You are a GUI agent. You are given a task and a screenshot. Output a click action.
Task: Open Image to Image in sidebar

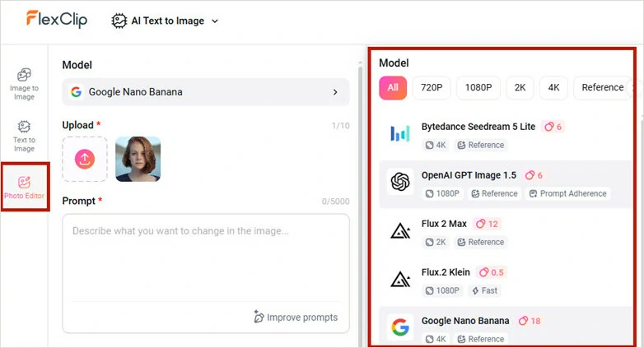pyautogui.click(x=24, y=84)
